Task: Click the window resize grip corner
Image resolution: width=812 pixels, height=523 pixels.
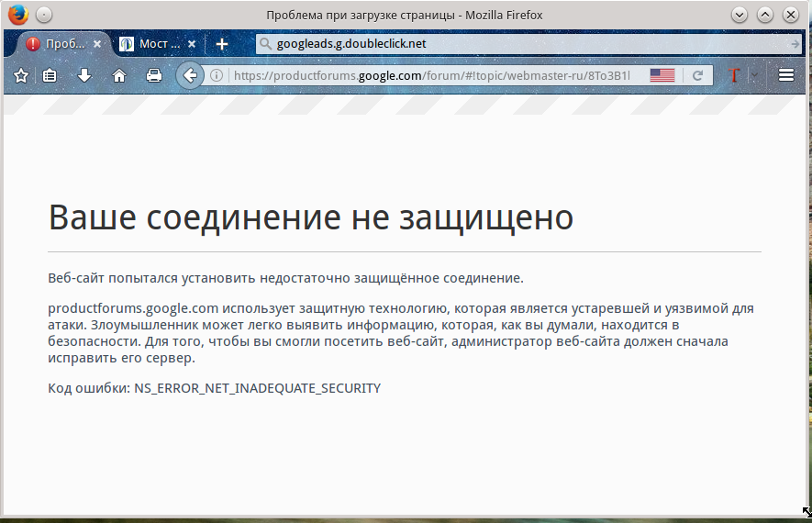Action: click(806, 512)
